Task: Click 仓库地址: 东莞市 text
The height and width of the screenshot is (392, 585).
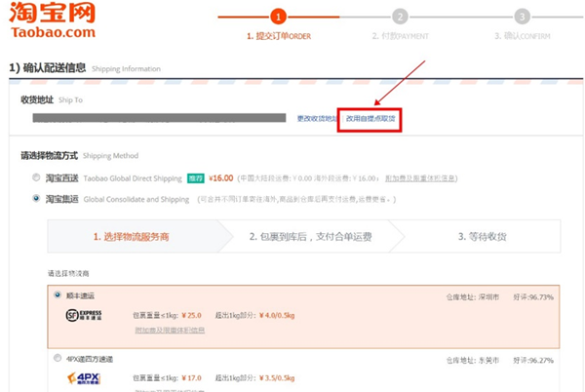Action: (472, 361)
